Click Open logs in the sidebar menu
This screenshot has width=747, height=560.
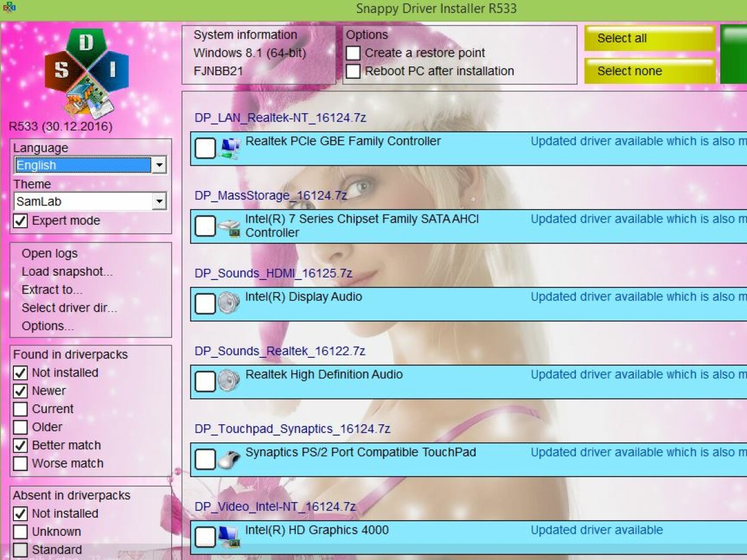coord(49,254)
